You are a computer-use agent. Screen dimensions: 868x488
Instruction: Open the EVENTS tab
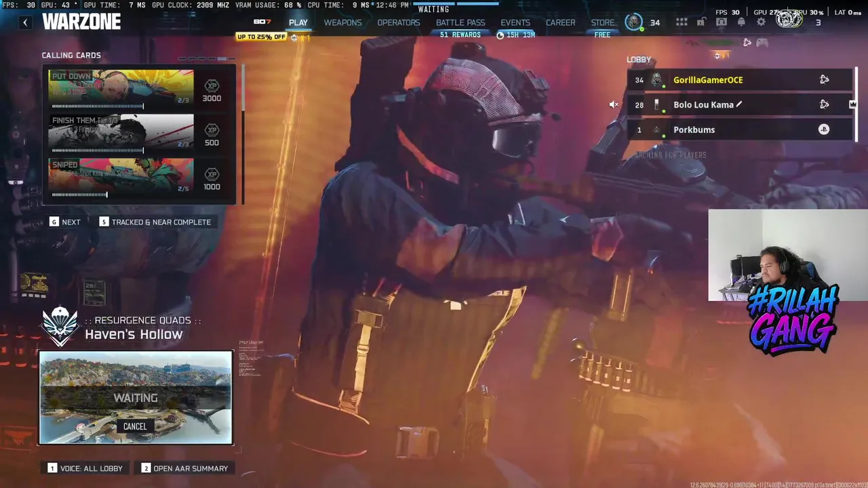pyautogui.click(x=515, y=22)
